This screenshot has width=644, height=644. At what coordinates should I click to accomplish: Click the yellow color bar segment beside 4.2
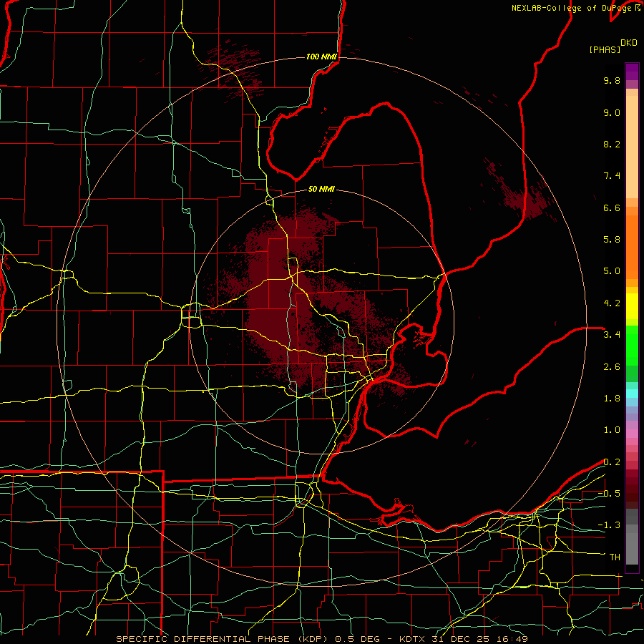click(x=632, y=306)
